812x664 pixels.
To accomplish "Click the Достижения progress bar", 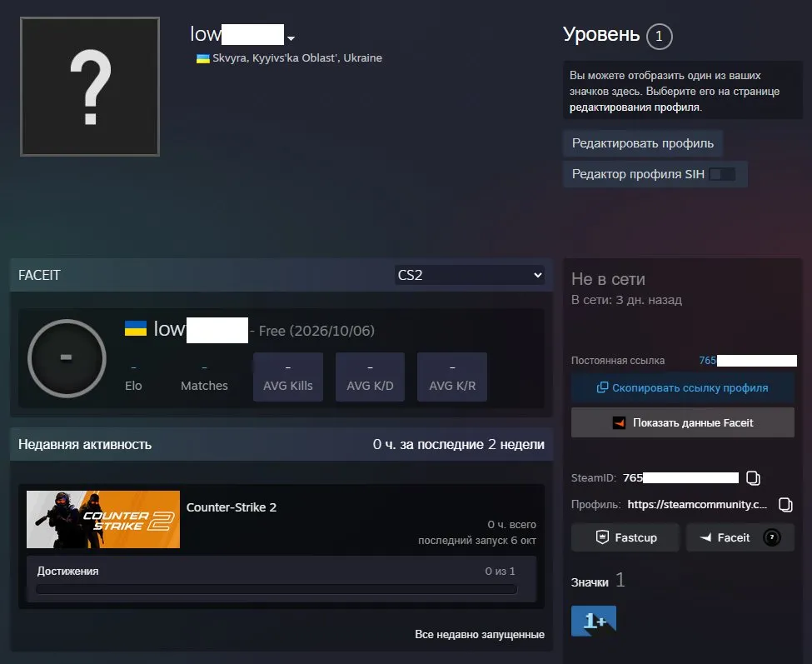I will pyautogui.click(x=276, y=589).
